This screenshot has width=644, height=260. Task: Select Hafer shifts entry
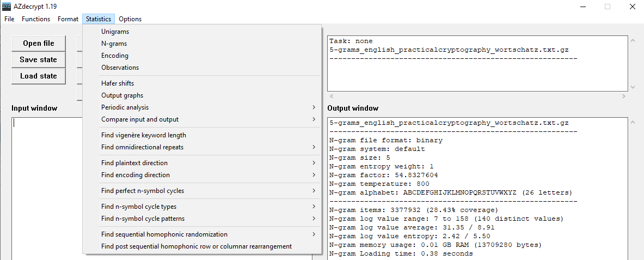coord(201,83)
